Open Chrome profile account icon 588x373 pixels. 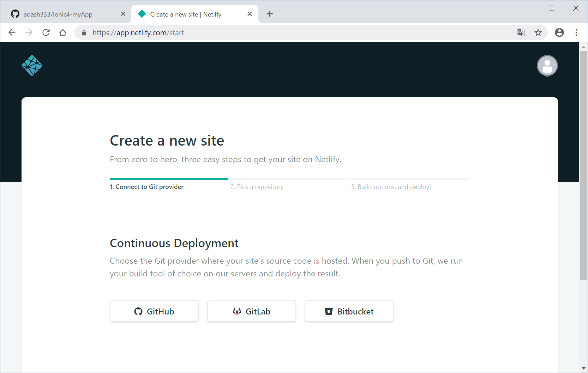pos(559,33)
